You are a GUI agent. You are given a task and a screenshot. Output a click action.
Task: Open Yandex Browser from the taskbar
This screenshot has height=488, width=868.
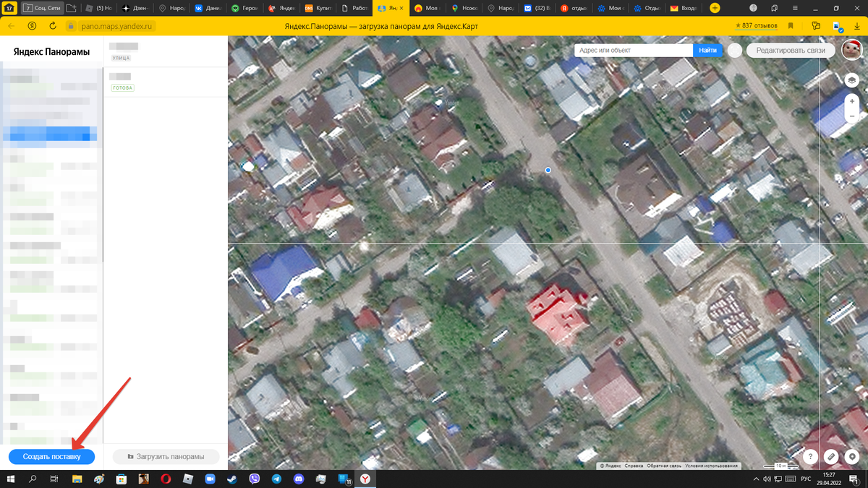[366, 479]
